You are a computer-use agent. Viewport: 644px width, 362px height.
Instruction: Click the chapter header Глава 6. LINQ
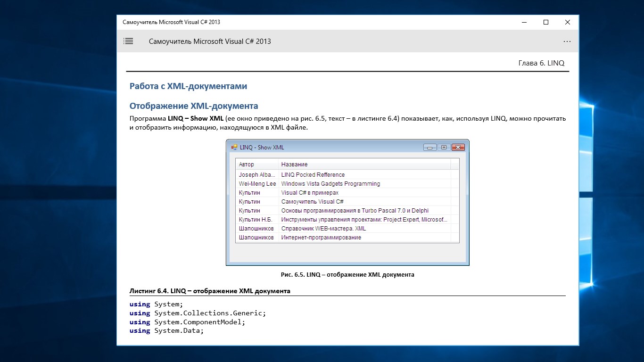541,63
